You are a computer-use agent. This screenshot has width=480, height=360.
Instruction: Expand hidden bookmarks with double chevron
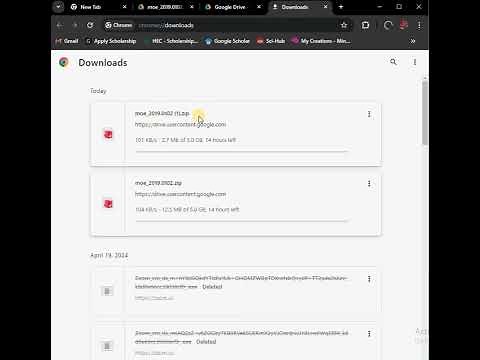413,41
